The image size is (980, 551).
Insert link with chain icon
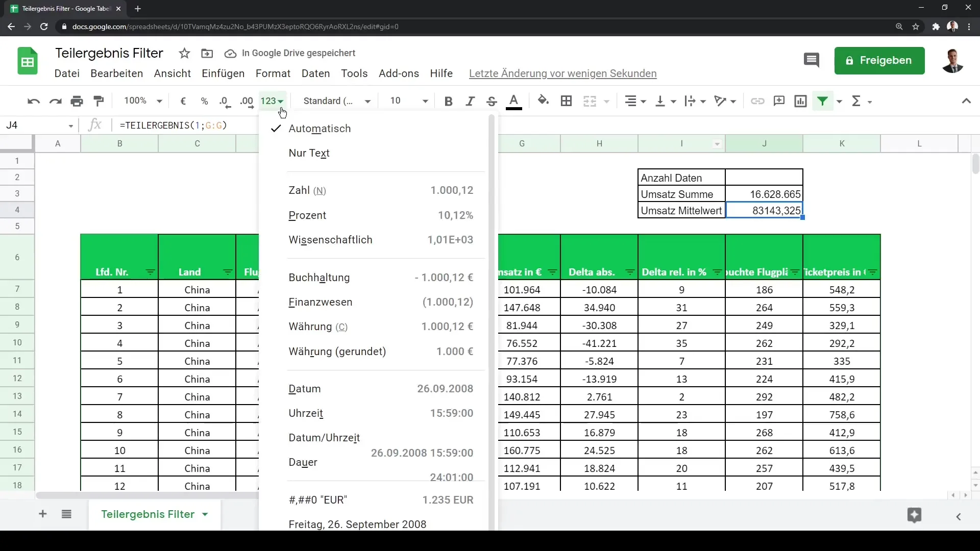757,102
